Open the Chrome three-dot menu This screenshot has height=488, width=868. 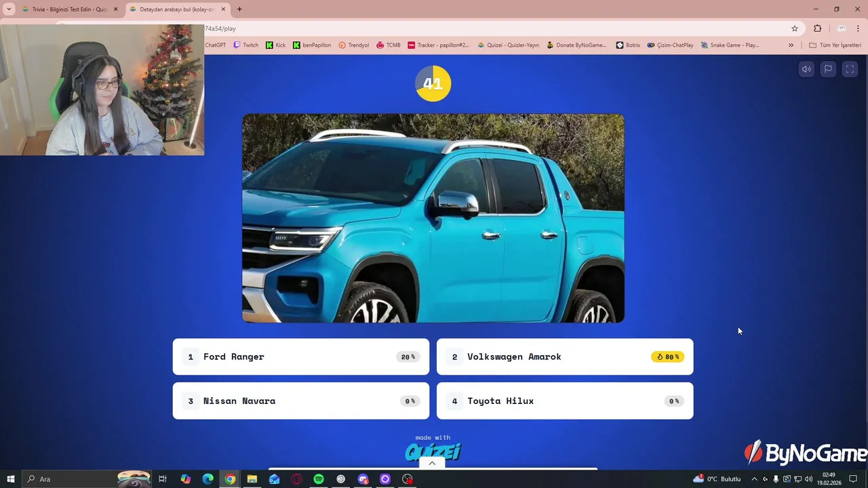click(859, 28)
